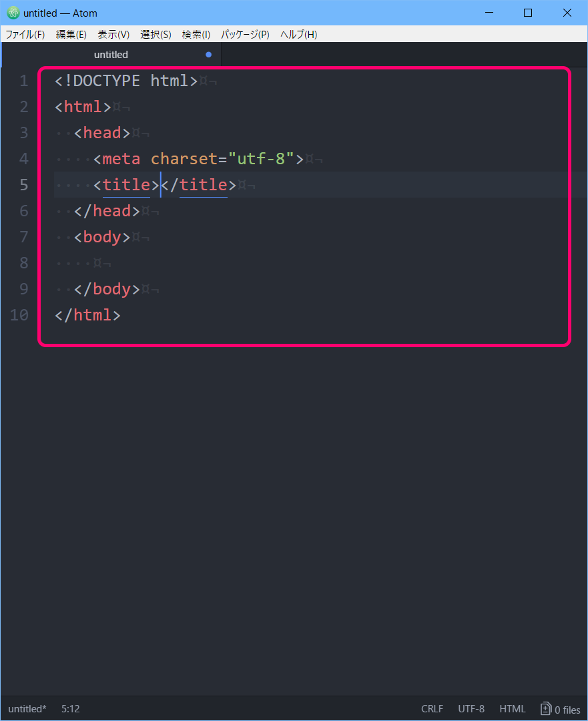Select the untitled editor tab

111,55
